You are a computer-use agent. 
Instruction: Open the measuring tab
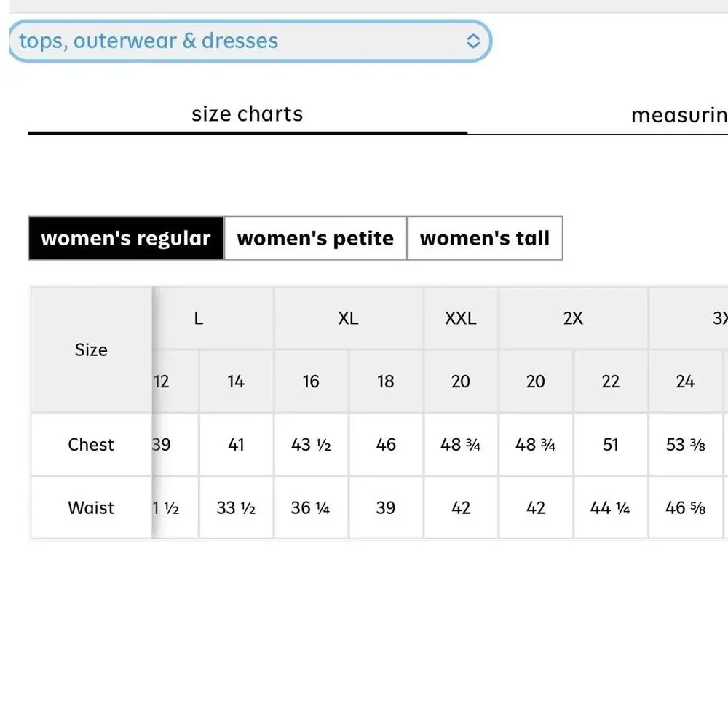(x=678, y=116)
